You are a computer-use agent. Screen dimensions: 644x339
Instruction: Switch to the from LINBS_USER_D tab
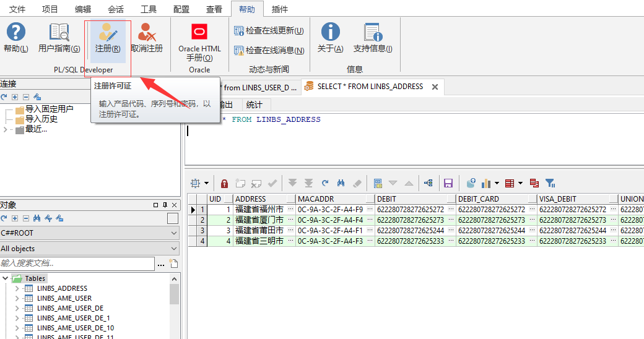(x=260, y=87)
